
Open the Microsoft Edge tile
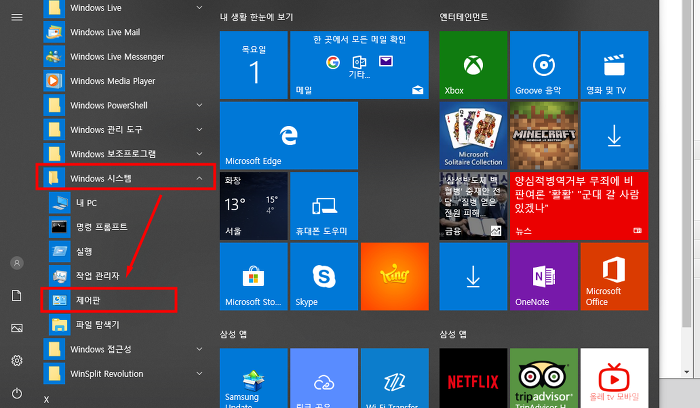[x=288, y=135]
